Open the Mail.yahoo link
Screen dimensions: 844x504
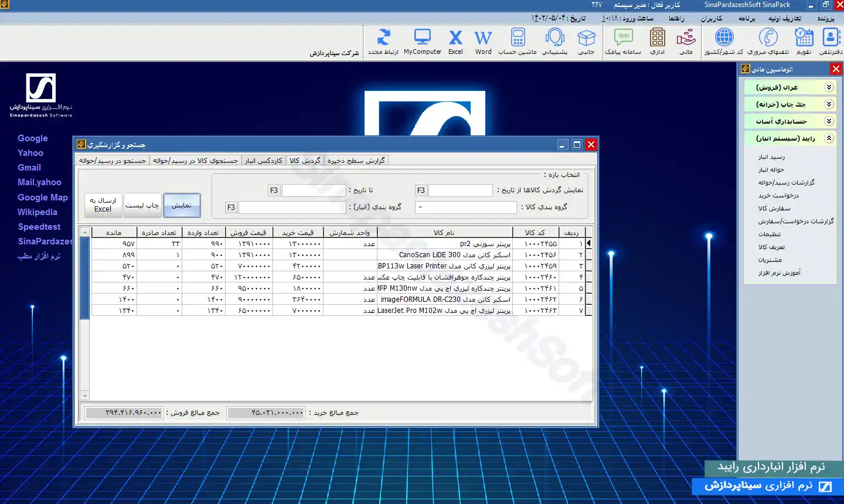coord(39,182)
